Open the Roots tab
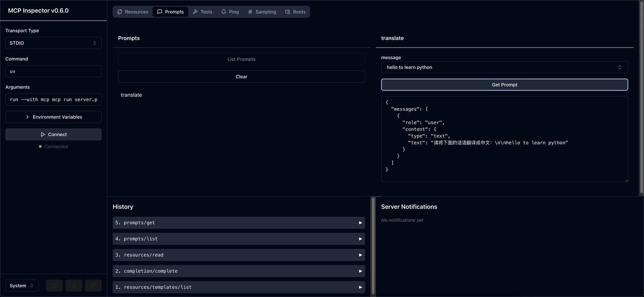 coord(296,12)
